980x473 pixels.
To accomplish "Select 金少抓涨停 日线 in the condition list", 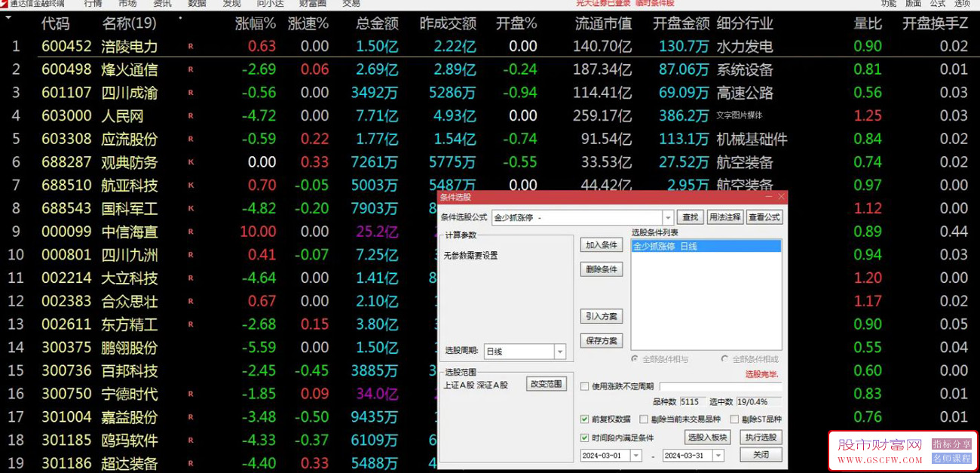I will point(706,246).
